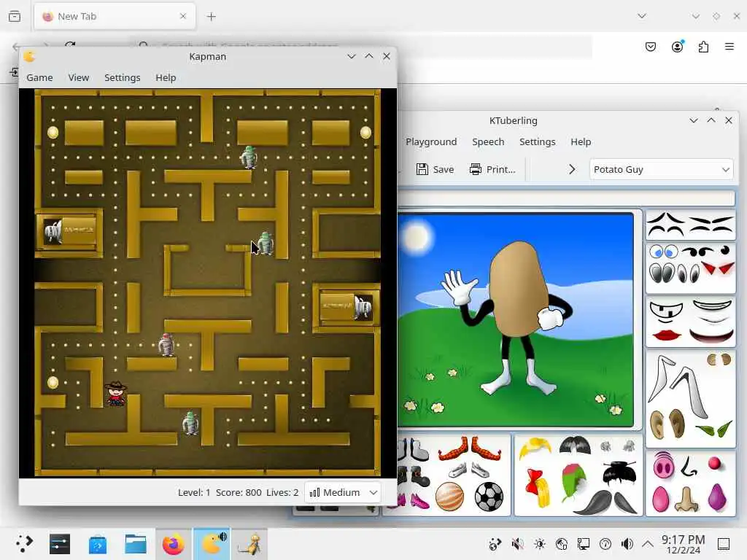Pick the pink high heels piece
Viewport: 747px width, 560px height.
pos(413,501)
